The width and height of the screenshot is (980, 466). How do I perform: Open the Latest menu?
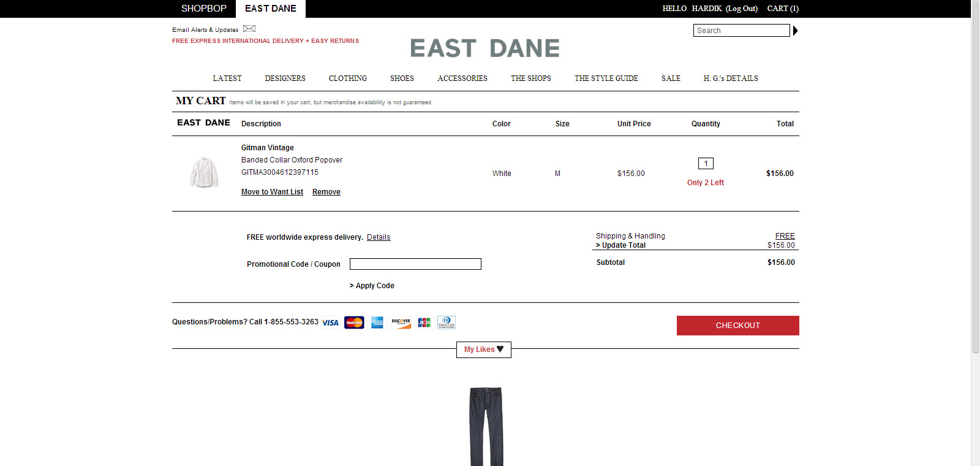[x=227, y=78]
